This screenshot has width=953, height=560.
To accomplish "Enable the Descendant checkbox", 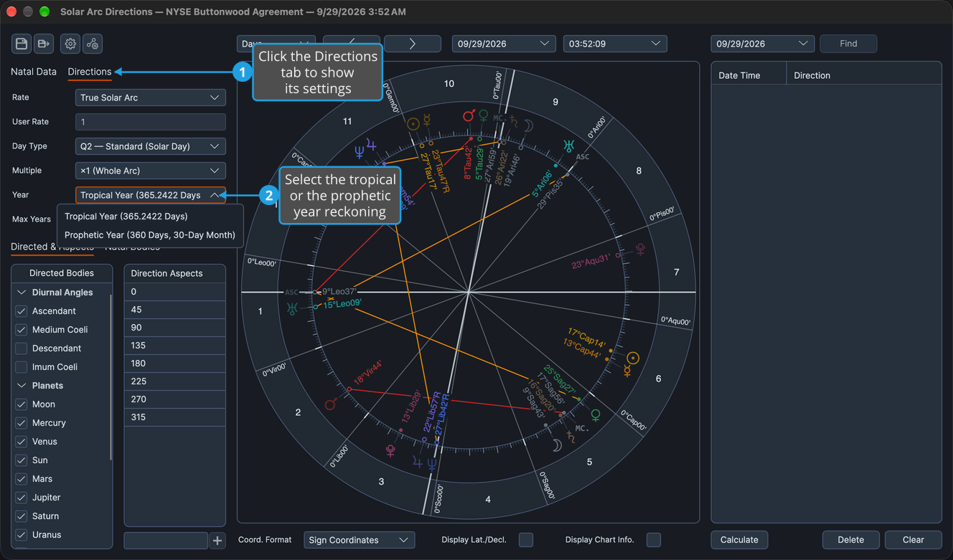I will tap(22, 348).
